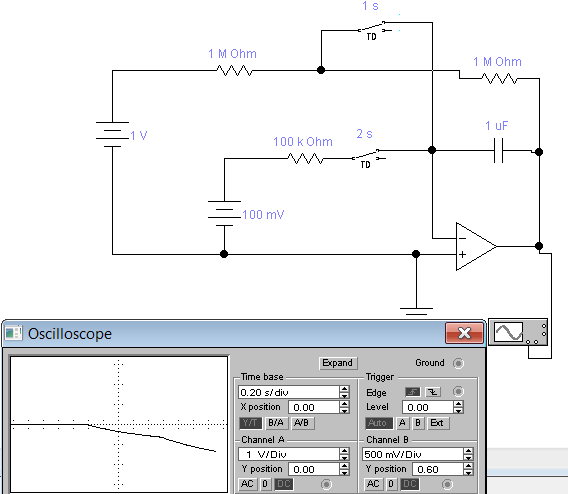
Task: Select A/B display mode
Action: (302, 423)
